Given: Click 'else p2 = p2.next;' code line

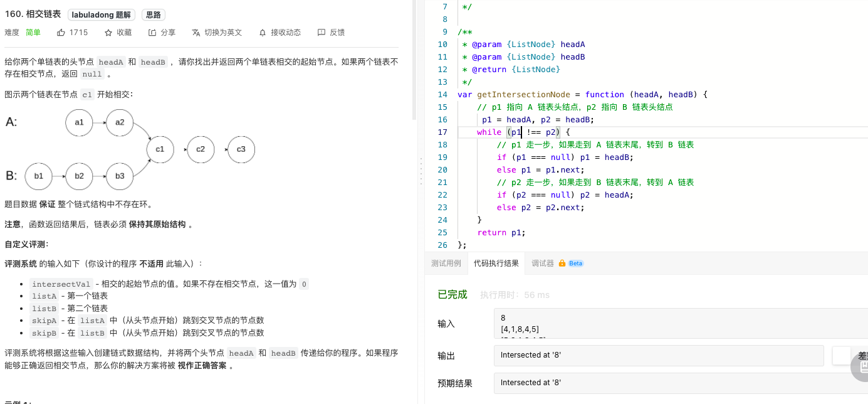Looking at the screenshot, I should click(540, 208).
